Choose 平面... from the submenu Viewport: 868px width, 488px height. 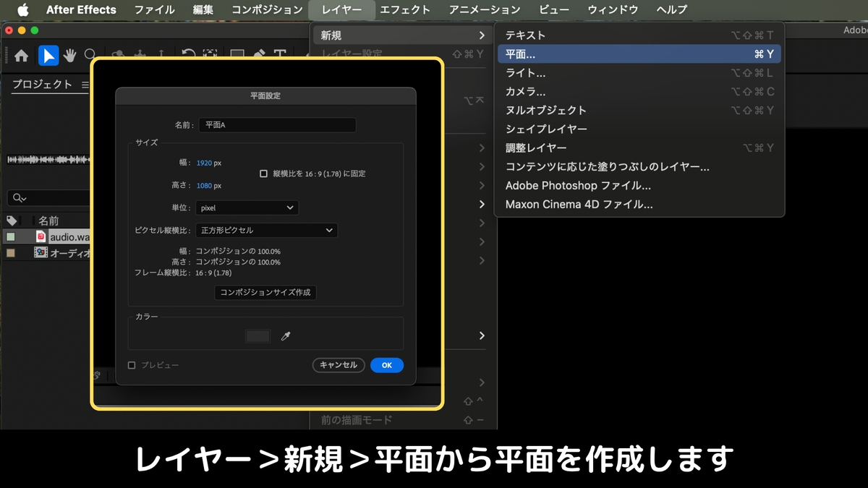click(x=639, y=53)
